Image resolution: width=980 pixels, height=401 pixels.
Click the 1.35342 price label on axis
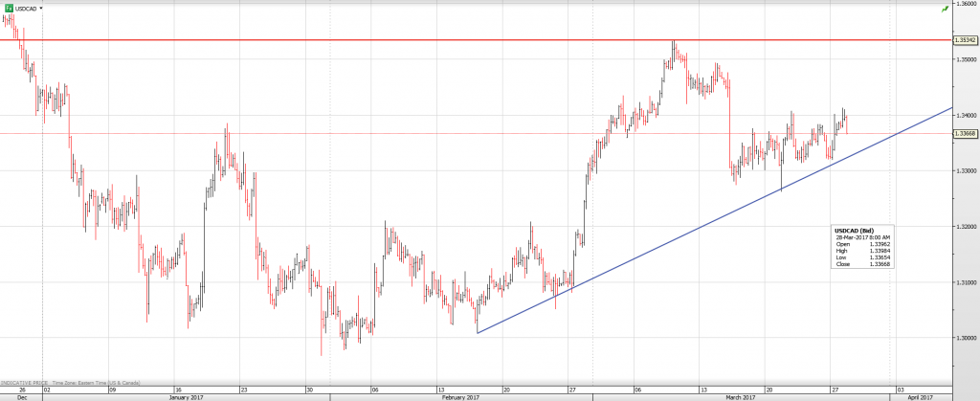click(965, 40)
